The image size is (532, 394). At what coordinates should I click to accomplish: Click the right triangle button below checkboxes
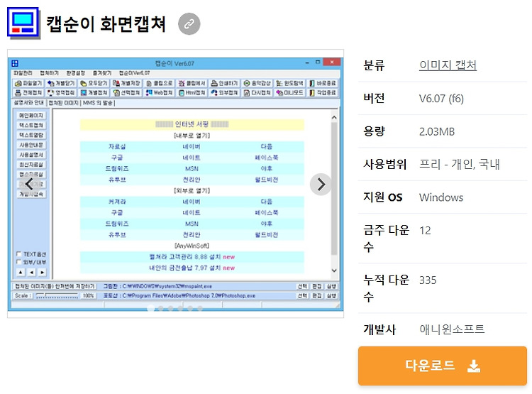[x=42, y=273]
